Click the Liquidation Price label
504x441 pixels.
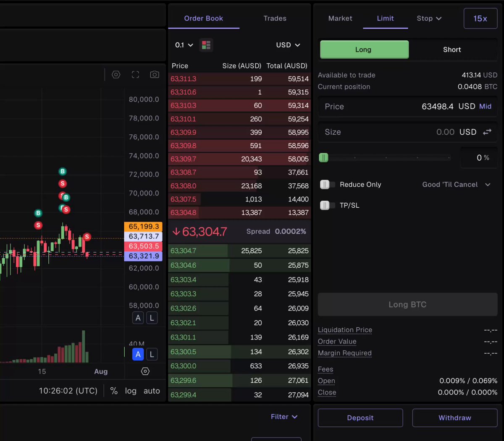pos(345,330)
